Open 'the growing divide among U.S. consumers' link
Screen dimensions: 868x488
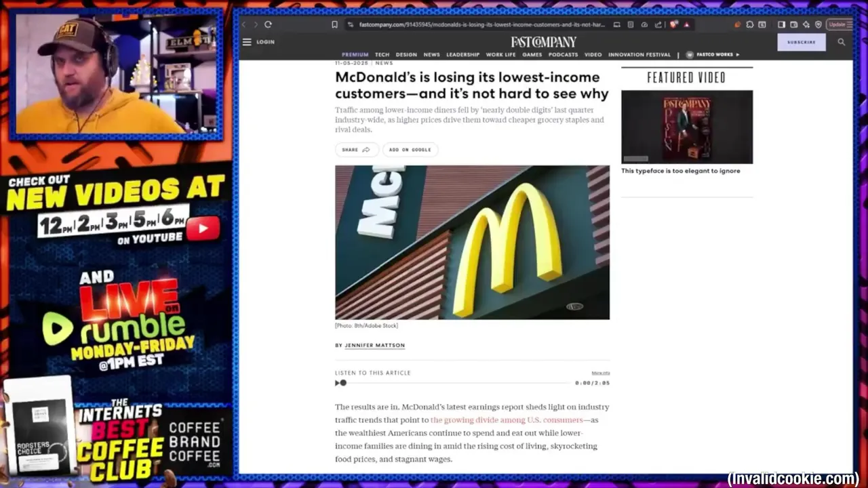click(507, 420)
